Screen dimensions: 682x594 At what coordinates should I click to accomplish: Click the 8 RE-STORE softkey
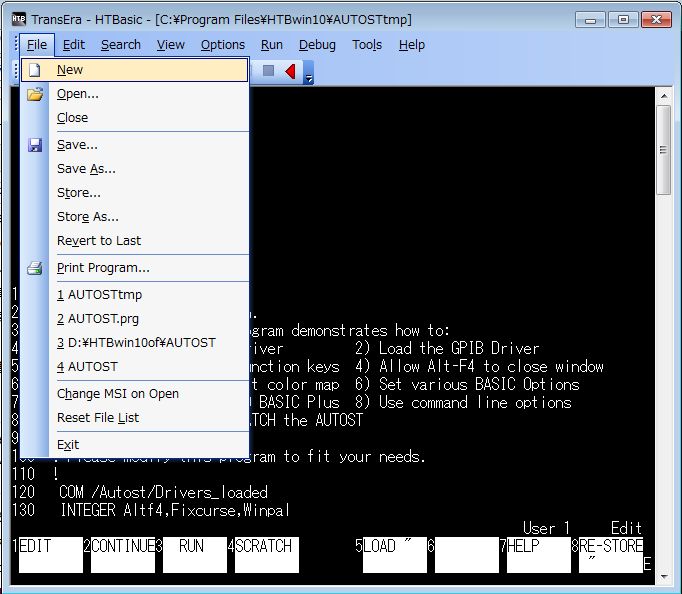[611, 554]
